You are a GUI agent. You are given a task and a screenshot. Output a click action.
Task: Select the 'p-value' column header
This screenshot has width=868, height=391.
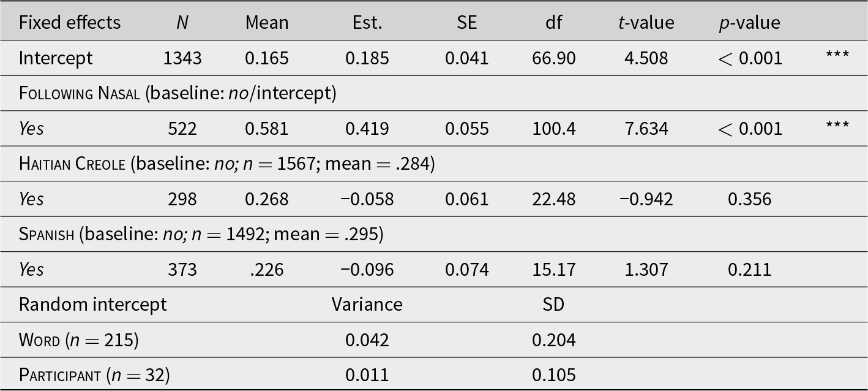[x=749, y=23]
